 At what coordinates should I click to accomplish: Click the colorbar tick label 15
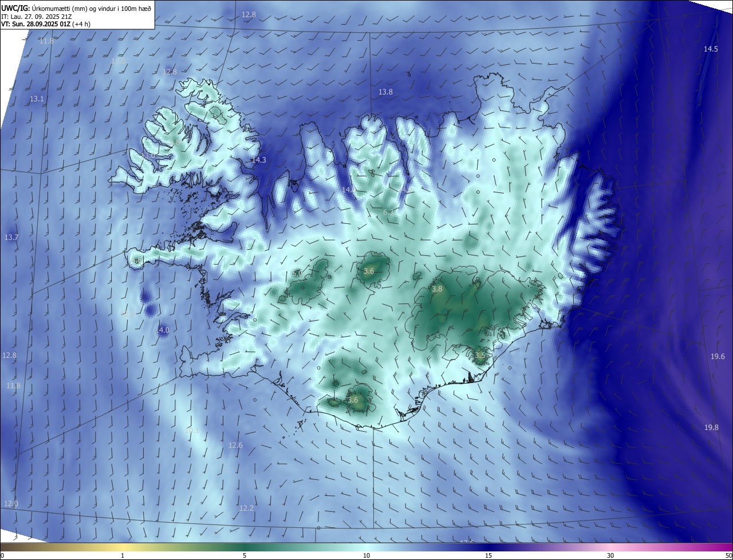pyautogui.click(x=488, y=555)
